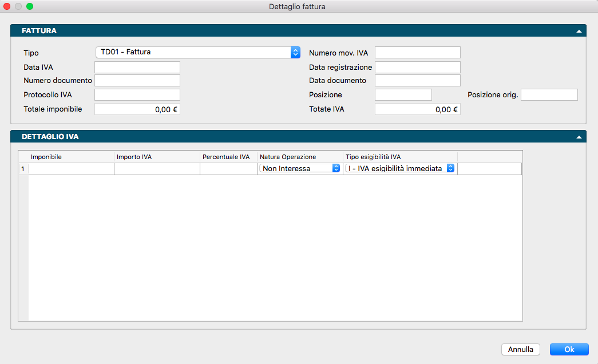Click the Imponibile cell in row 1
The width and height of the screenshot is (598, 364).
pyautogui.click(x=71, y=169)
